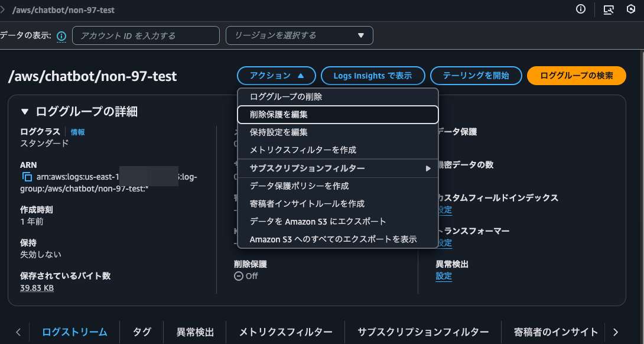644x344 pixels.
Task: Click the info icon next to データの表示
Action: pyautogui.click(x=61, y=35)
